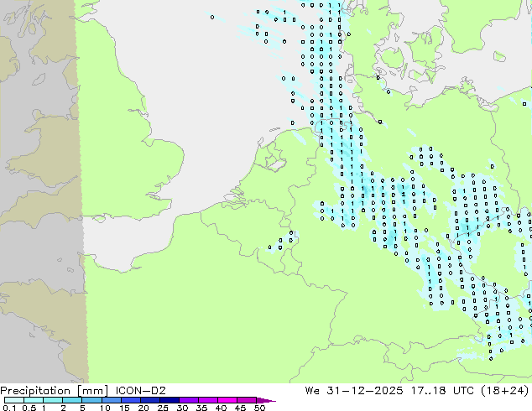Pick the legend swatch between 0.5 and 1
This screenshot has height=411, width=532.
(x=34, y=400)
